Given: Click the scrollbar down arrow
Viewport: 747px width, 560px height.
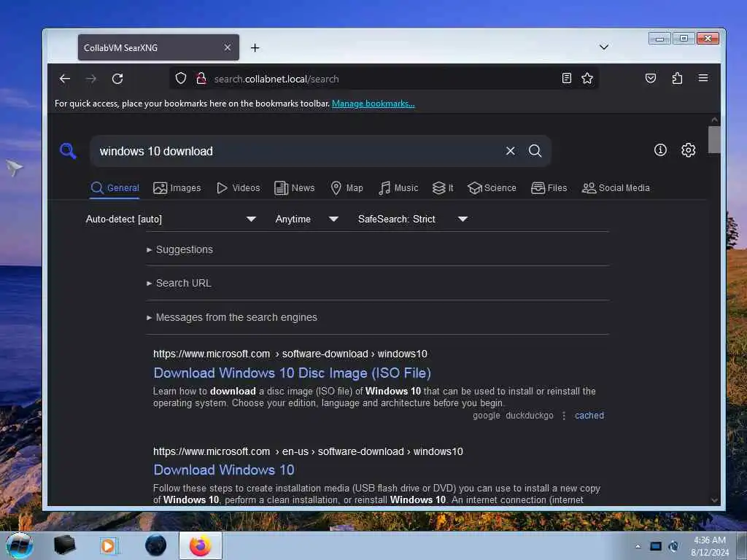Looking at the screenshot, I should tap(714, 500).
